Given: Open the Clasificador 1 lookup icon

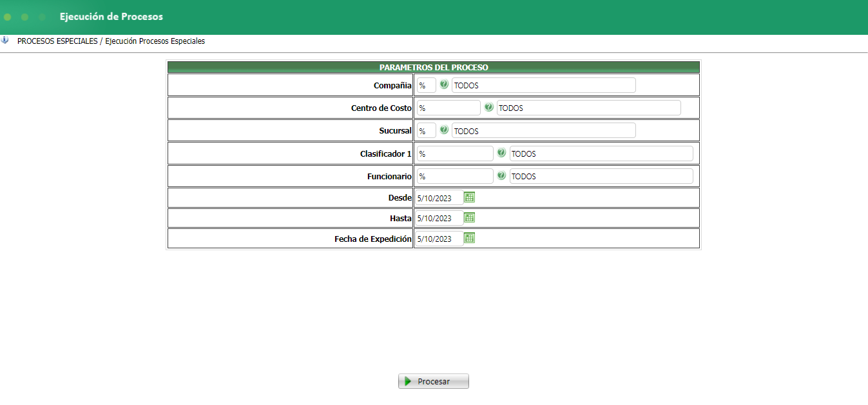Looking at the screenshot, I should click(501, 153).
